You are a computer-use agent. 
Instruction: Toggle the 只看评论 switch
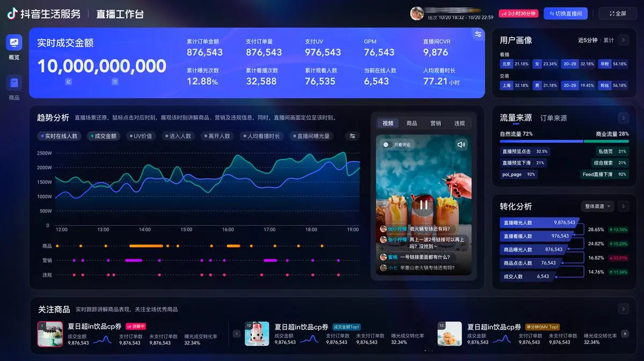pyautogui.click(x=386, y=145)
